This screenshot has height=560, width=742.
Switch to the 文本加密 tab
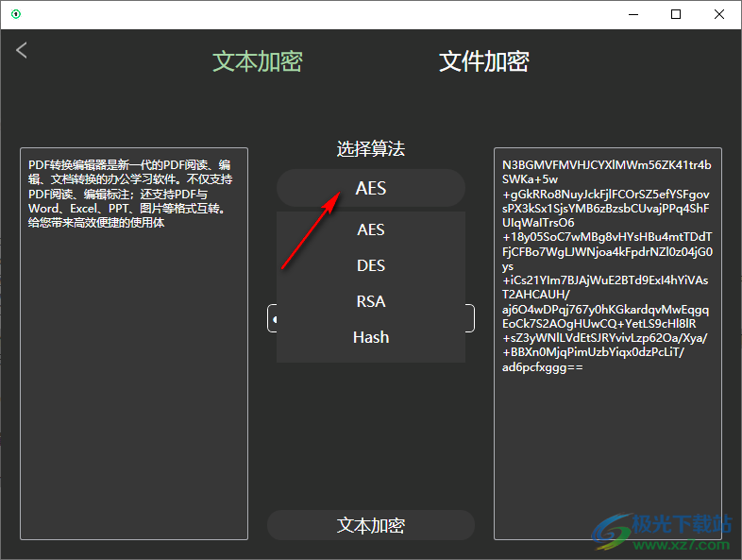pos(258,61)
